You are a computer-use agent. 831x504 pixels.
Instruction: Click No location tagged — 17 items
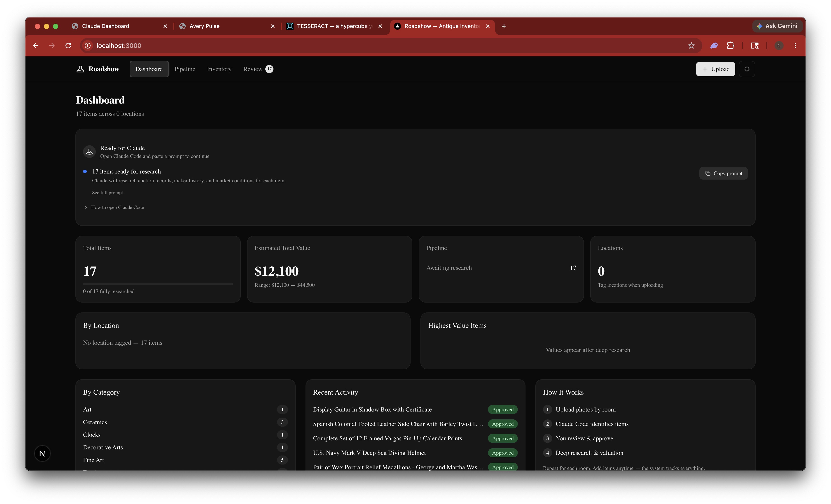[122, 343]
